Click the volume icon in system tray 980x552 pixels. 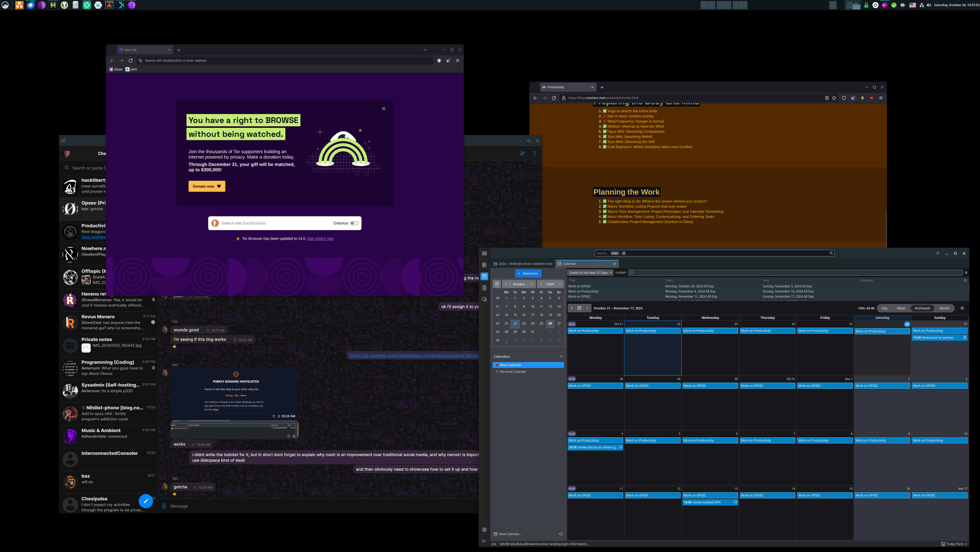[929, 5]
